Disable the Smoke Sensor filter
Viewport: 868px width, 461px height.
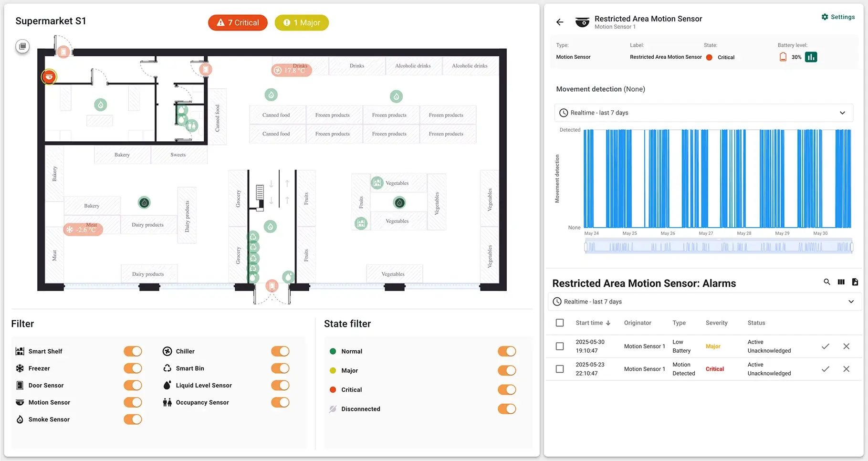(133, 419)
